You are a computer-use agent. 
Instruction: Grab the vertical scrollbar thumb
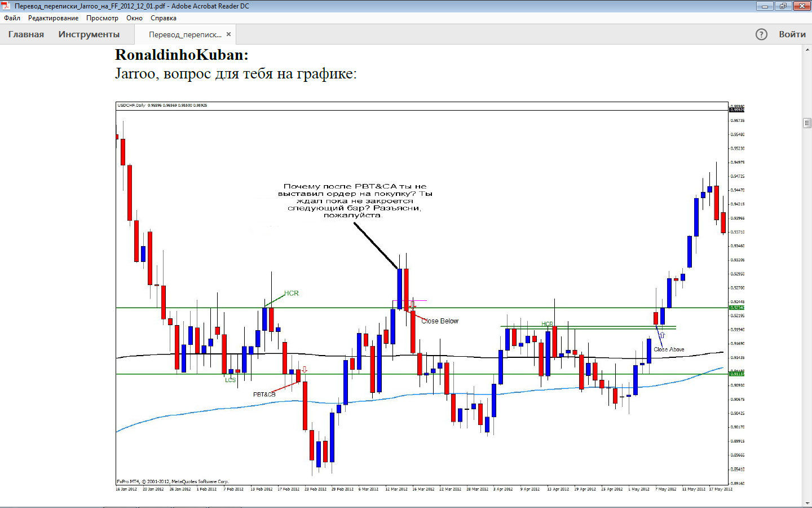[807, 123]
